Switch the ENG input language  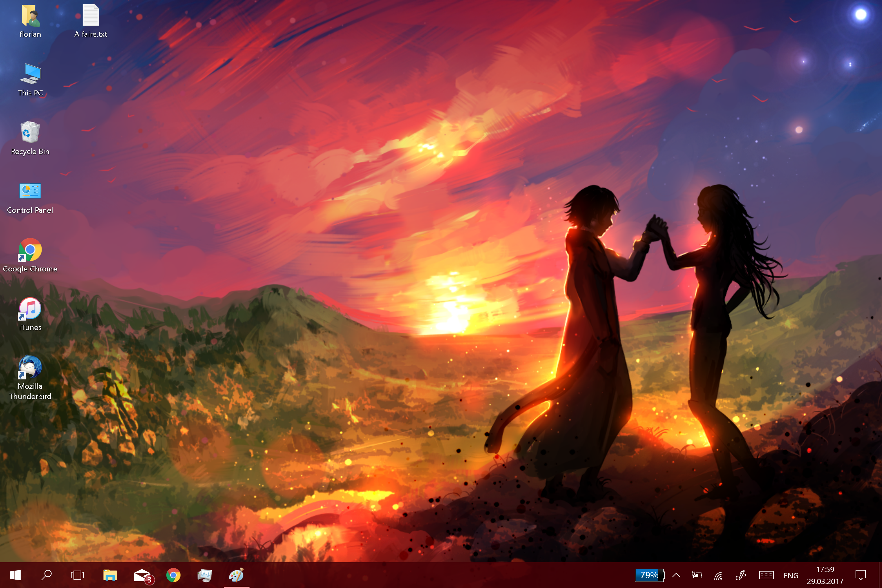click(x=790, y=575)
